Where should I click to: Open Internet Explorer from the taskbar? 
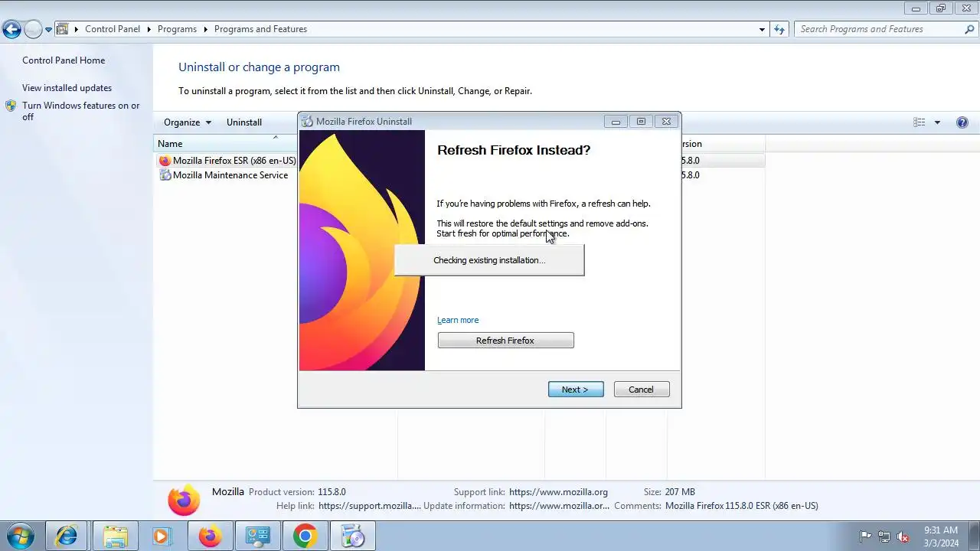66,536
